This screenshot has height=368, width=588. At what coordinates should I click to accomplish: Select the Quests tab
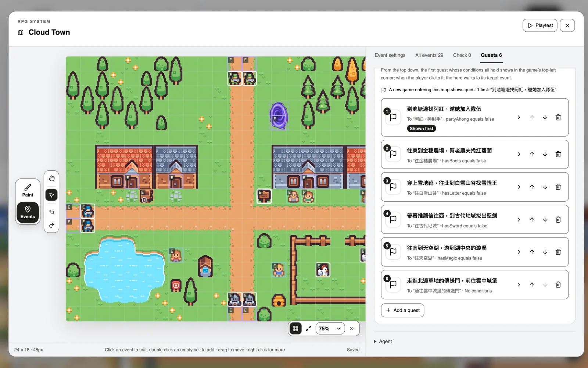[x=491, y=55]
